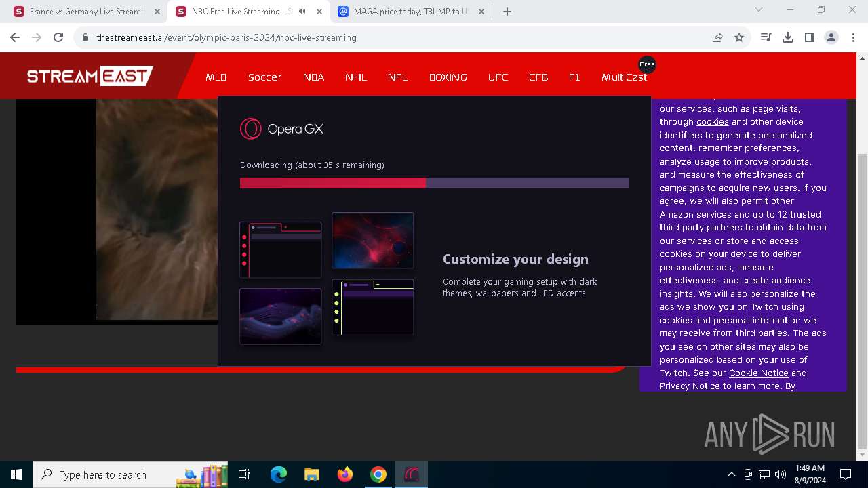The width and height of the screenshot is (868, 488).
Task: Close the MAGA price today tab
Action: (481, 12)
